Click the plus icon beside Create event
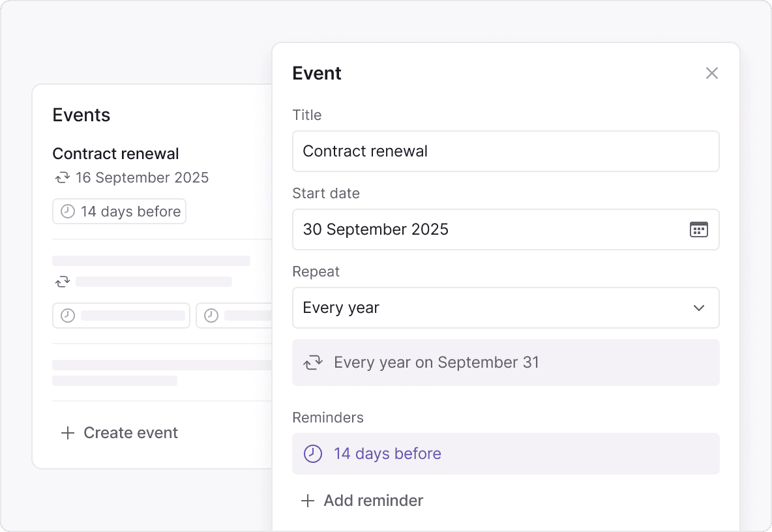772x532 pixels. coord(68,433)
